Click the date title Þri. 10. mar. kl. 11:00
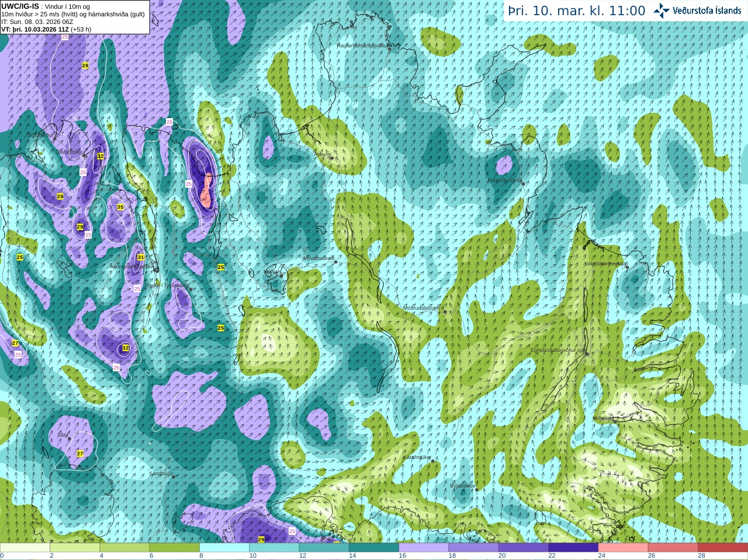 pos(577,11)
